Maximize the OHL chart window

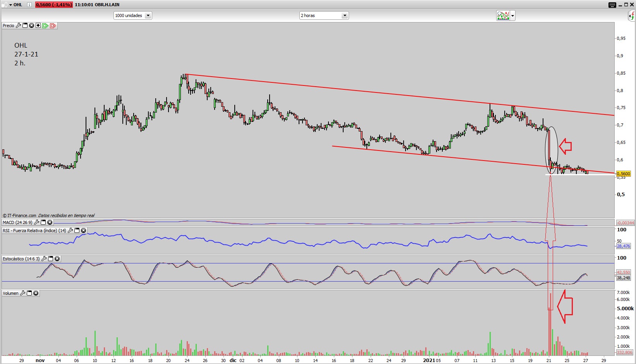[626, 5]
